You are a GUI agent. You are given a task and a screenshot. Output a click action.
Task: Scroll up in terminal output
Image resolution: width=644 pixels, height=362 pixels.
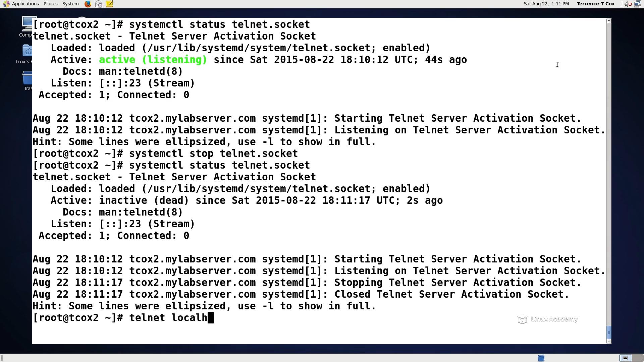[x=609, y=21]
